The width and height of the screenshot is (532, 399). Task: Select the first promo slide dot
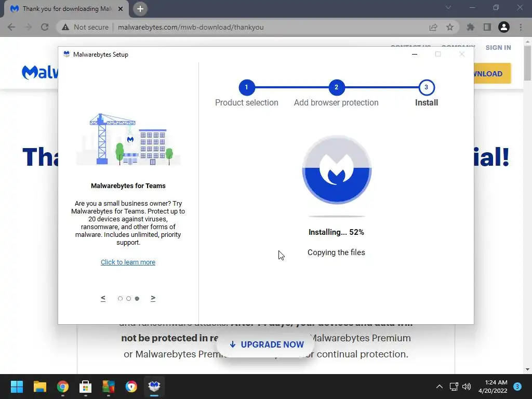[120, 299]
